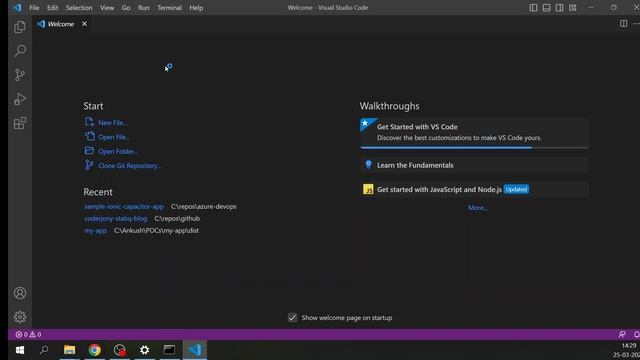The image size is (640, 360).
Task: Open the Terminal menu
Action: [x=169, y=8]
